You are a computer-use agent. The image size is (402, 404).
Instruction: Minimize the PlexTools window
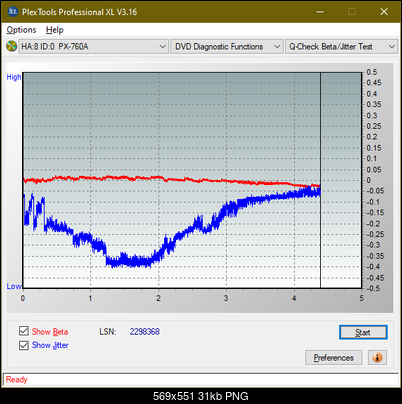coord(320,12)
